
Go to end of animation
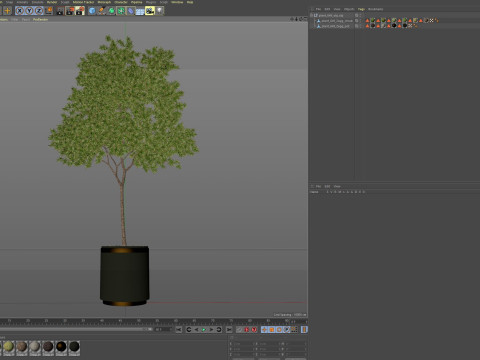coord(229,329)
